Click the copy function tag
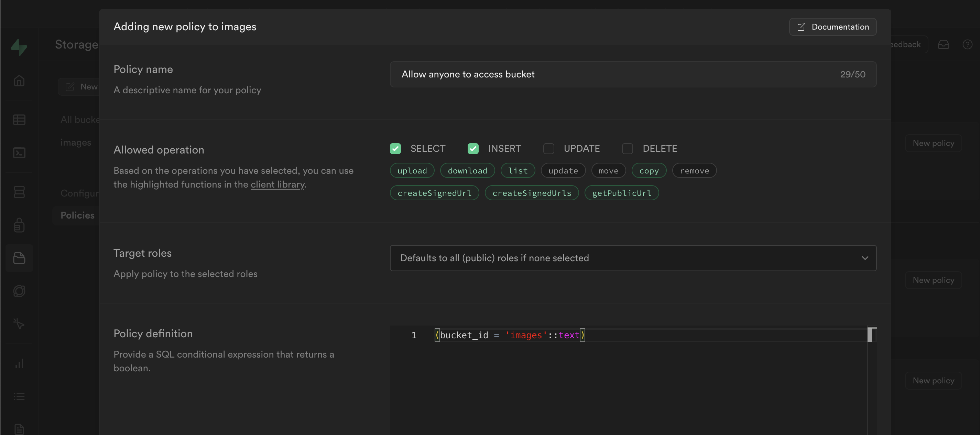 pos(649,171)
